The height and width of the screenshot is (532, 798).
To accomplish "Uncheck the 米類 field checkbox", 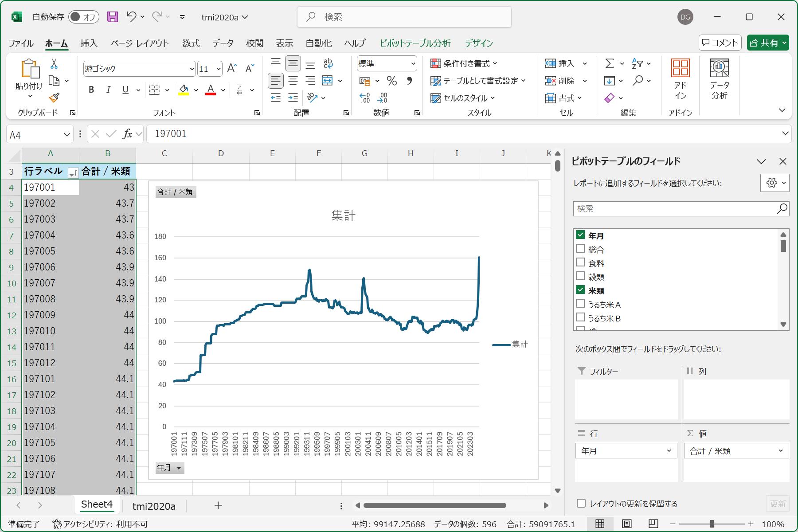I will click(x=580, y=289).
